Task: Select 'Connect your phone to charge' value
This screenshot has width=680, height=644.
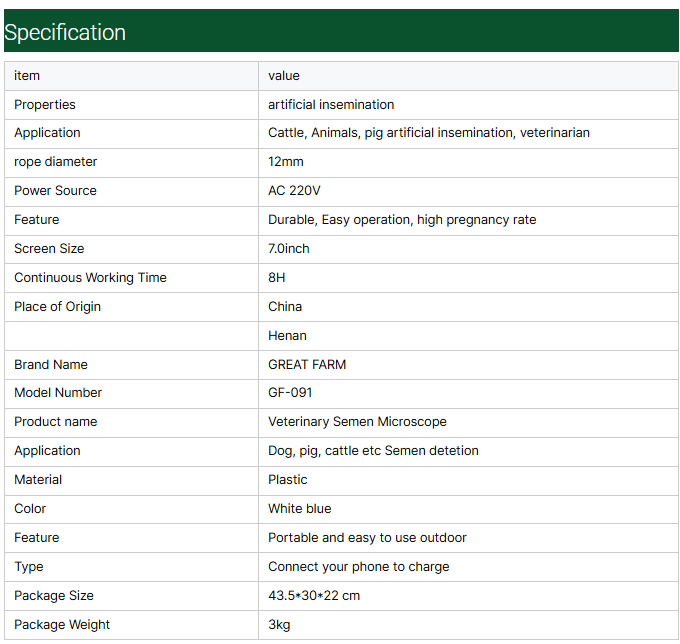Action: [359, 567]
